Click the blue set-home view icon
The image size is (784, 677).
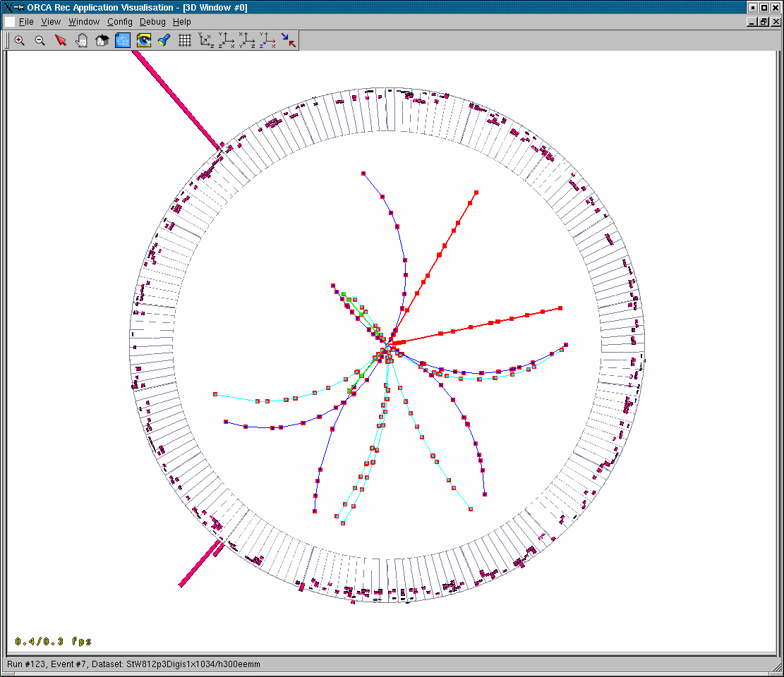click(x=123, y=41)
